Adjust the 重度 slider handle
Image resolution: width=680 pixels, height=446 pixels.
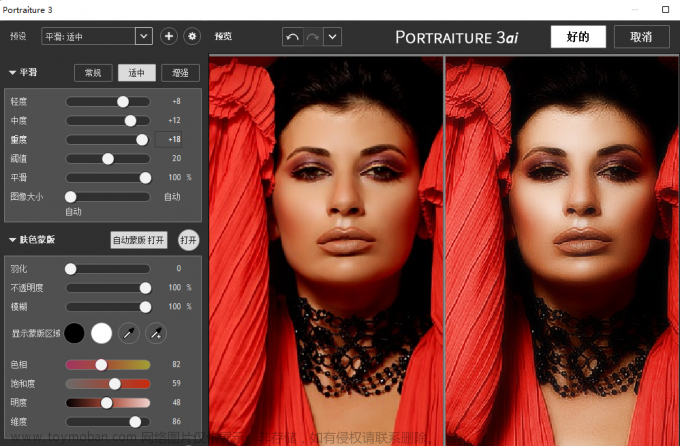coord(142,140)
